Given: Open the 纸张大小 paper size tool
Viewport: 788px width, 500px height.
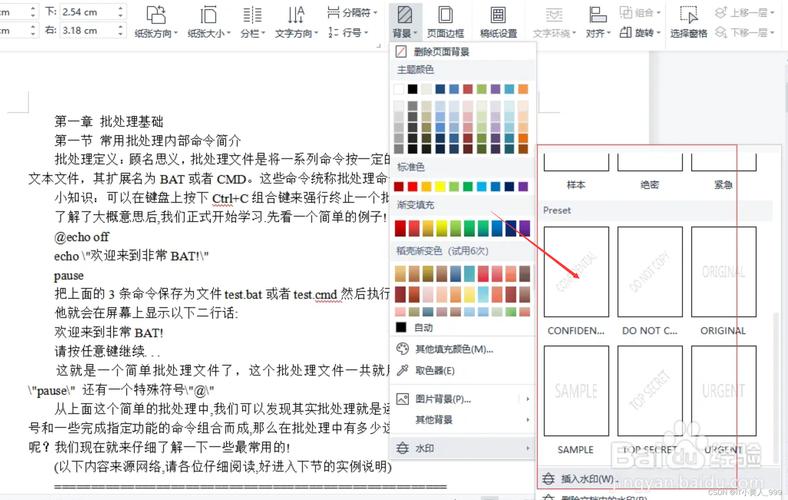Looking at the screenshot, I should click(x=209, y=22).
